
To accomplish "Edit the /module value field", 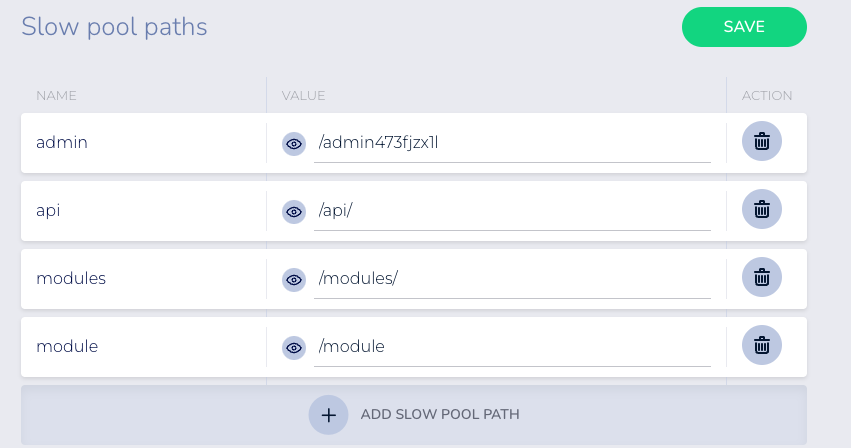I will tap(512, 346).
